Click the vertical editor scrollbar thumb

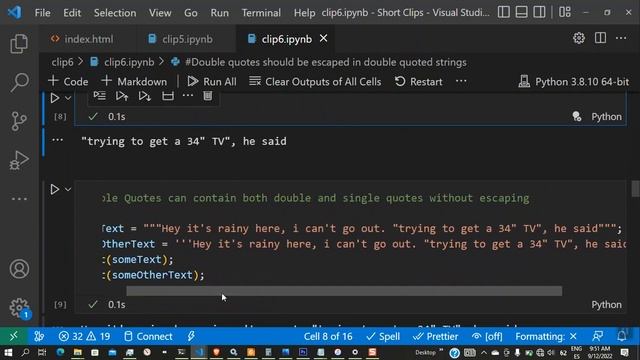(636, 189)
